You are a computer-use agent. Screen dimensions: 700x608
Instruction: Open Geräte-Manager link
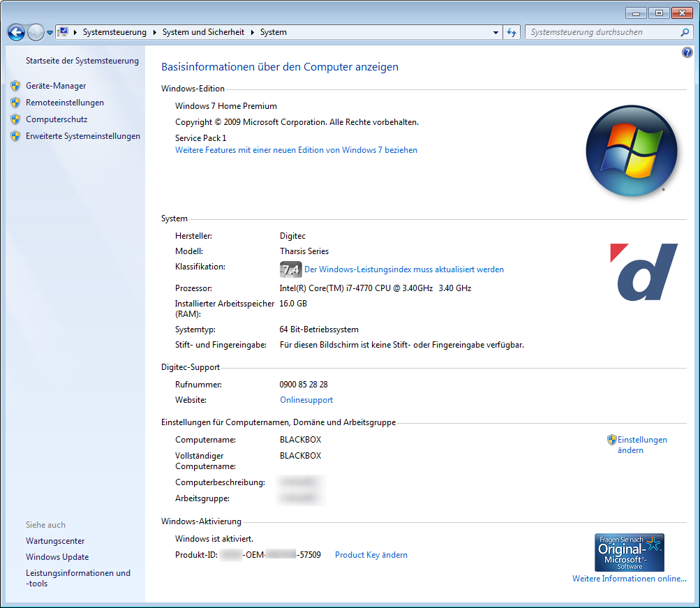coord(56,86)
